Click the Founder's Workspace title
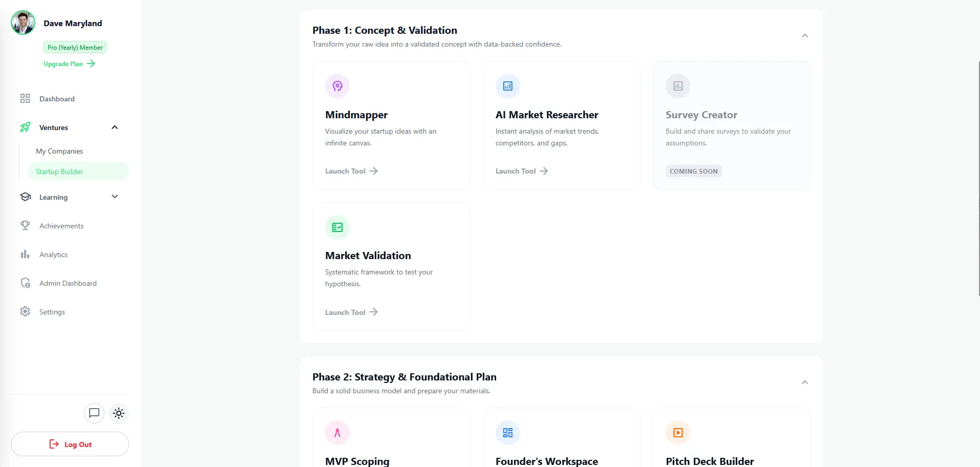The height and width of the screenshot is (467, 980). coord(547,461)
